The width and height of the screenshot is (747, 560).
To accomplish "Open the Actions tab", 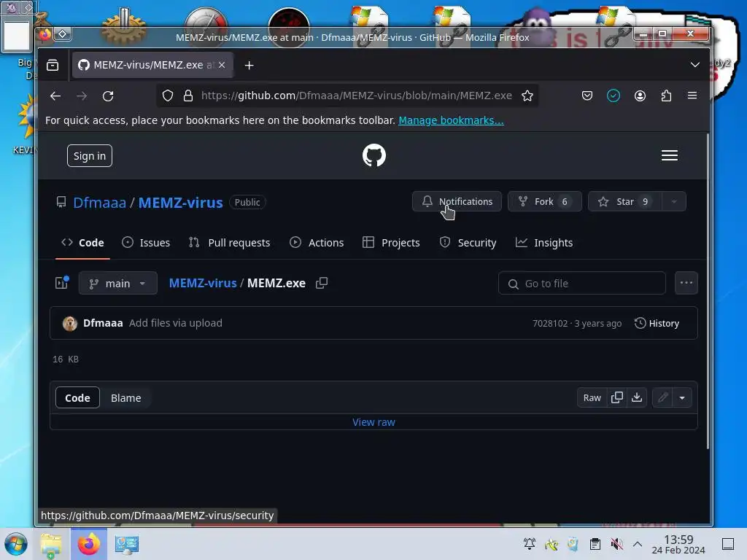I will 317,242.
